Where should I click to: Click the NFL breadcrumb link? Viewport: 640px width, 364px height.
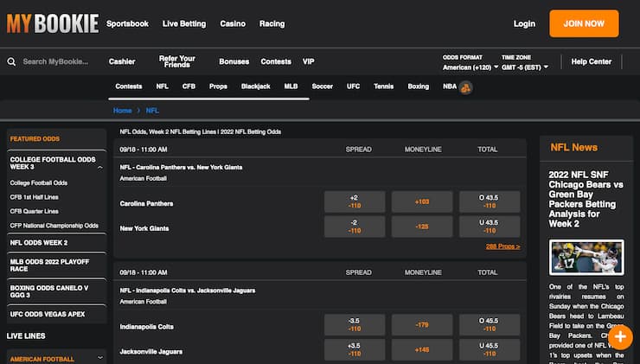click(152, 111)
